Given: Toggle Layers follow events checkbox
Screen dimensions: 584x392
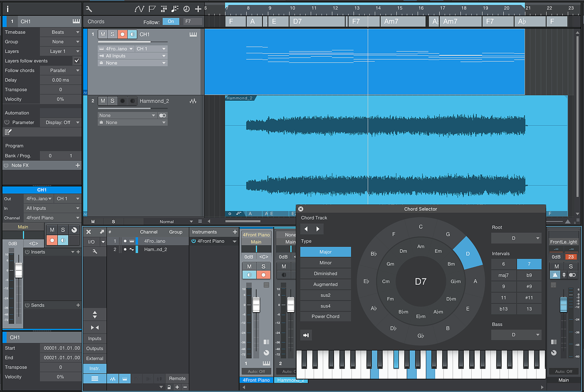Looking at the screenshot, I should [x=77, y=61].
